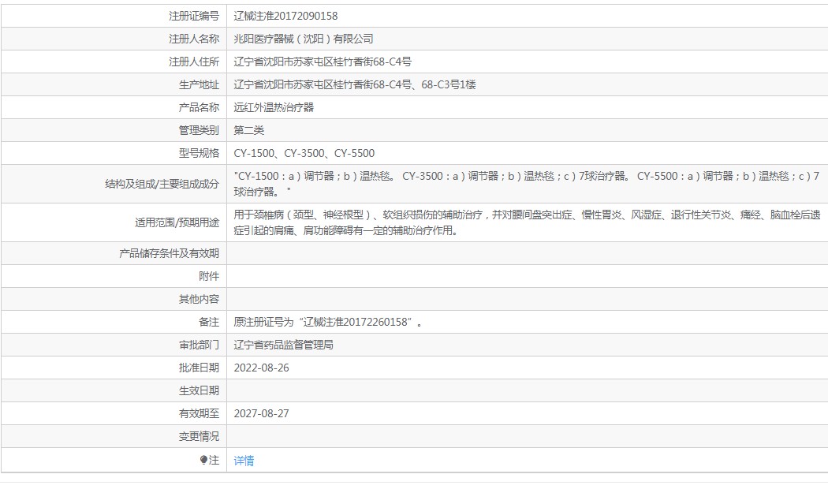Select the intended use text starting 用于颈椎病

(x=527, y=222)
